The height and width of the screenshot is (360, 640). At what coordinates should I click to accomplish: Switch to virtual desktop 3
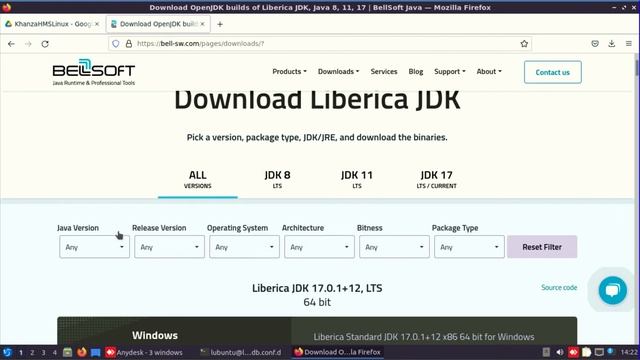pyautogui.click(x=43, y=352)
